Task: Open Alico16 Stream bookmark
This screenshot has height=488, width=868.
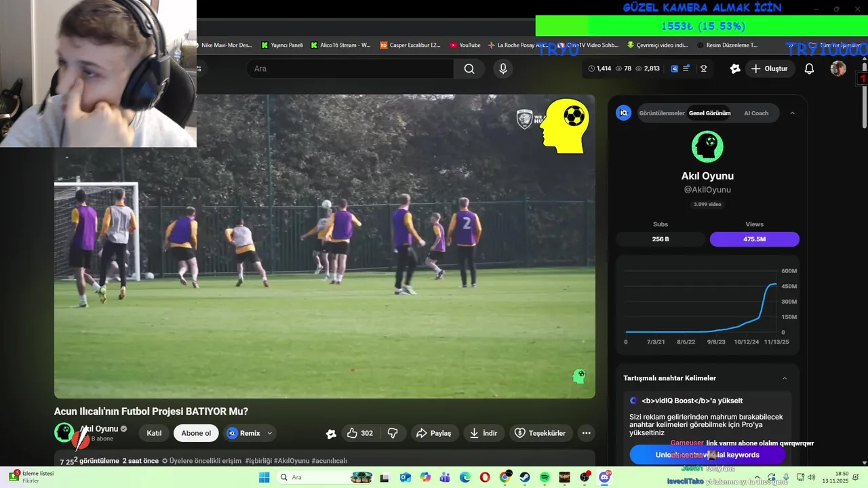Action: click(341, 45)
